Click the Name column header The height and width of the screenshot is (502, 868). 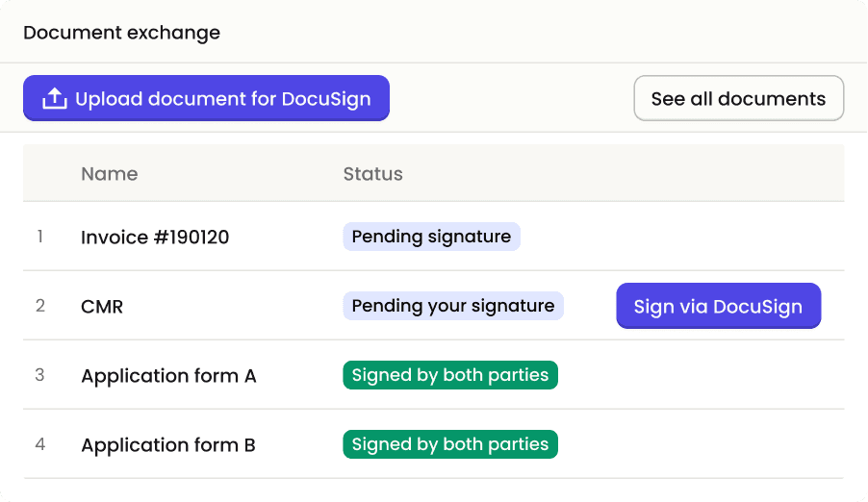109,174
